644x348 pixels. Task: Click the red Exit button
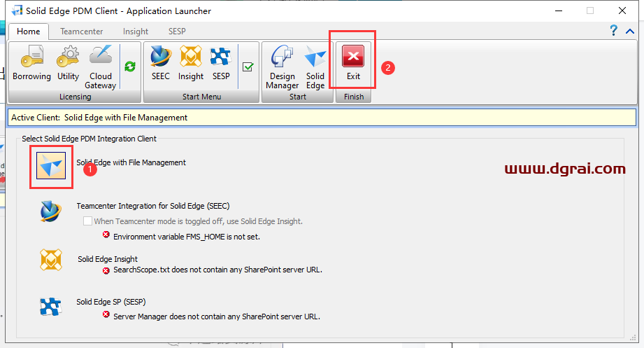point(353,62)
